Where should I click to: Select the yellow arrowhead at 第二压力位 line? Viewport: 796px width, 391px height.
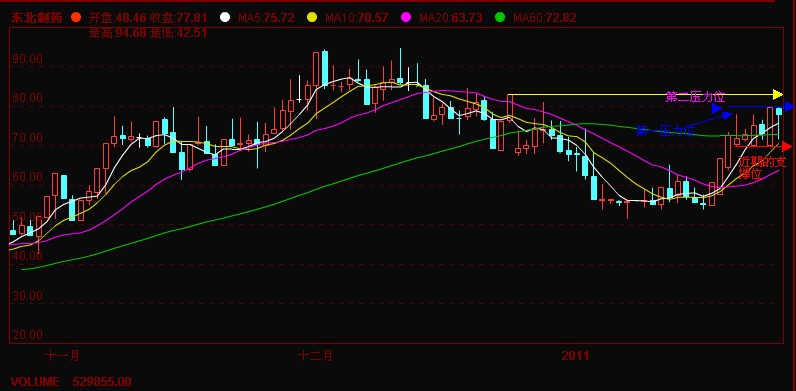point(778,94)
